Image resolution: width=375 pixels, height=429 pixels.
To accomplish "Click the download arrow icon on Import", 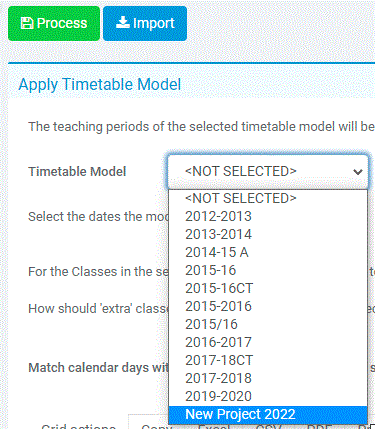I will click(x=123, y=23).
